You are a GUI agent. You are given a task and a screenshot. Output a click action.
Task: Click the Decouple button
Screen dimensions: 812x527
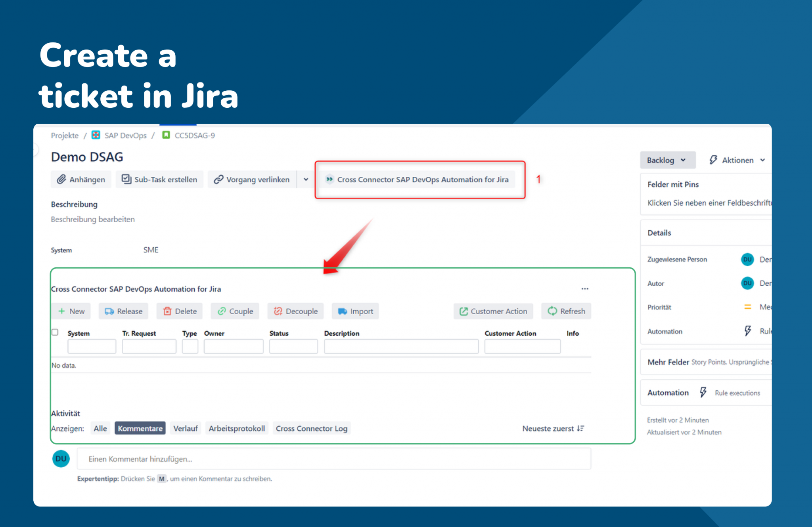tap(295, 311)
